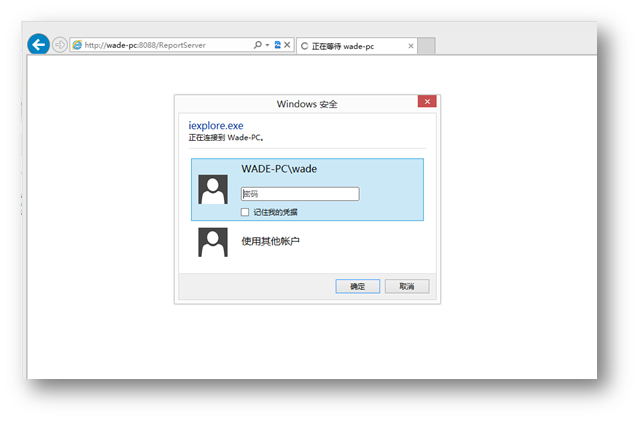This screenshot has height=421, width=639.
Task: Open a new blank tab
Action: [x=426, y=46]
